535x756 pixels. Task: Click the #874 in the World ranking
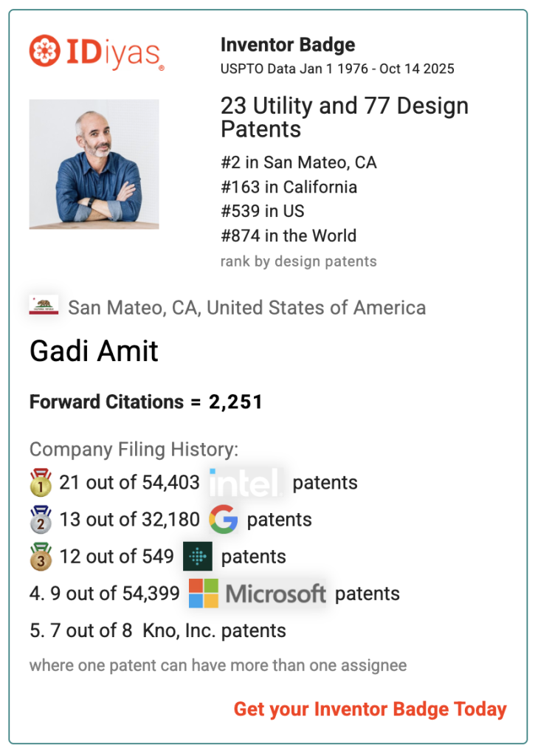(288, 236)
